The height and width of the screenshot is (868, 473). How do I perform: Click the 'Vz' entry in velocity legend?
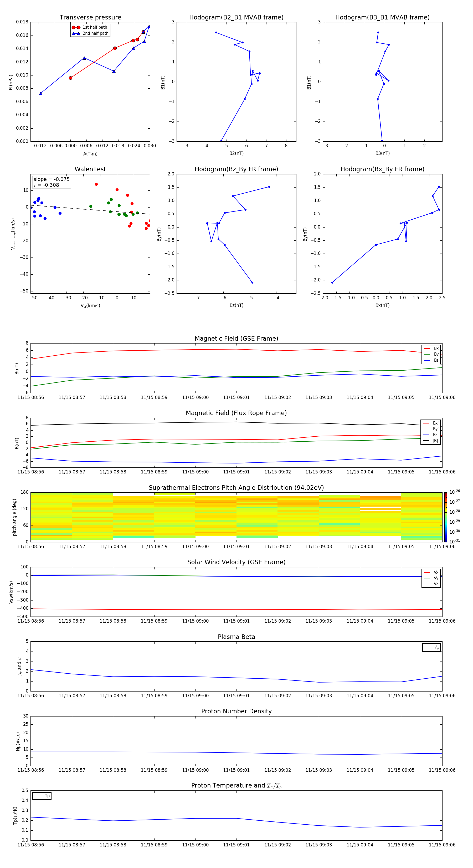click(431, 584)
